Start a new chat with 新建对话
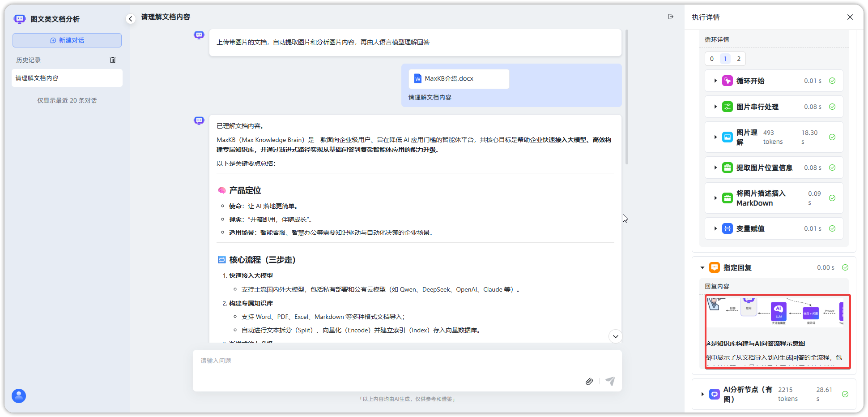This screenshot has width=868, height=417. pyautogui.click(x=67, y=40)
